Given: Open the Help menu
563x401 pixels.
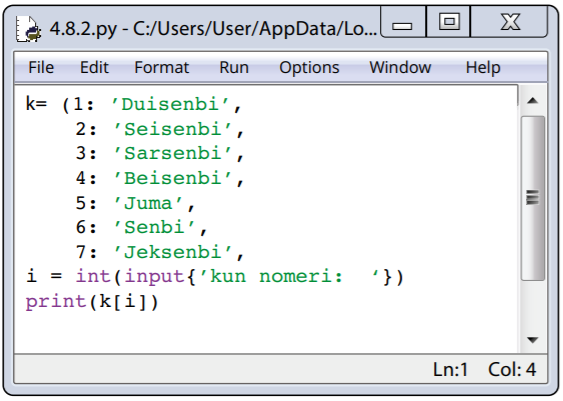Looking at the screenshot, I should pyautogui.click(x=483, y=67).
